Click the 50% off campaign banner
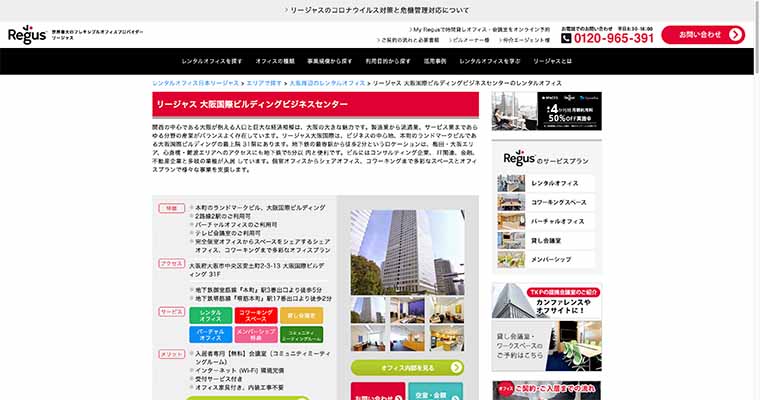 tap(546, 111)
